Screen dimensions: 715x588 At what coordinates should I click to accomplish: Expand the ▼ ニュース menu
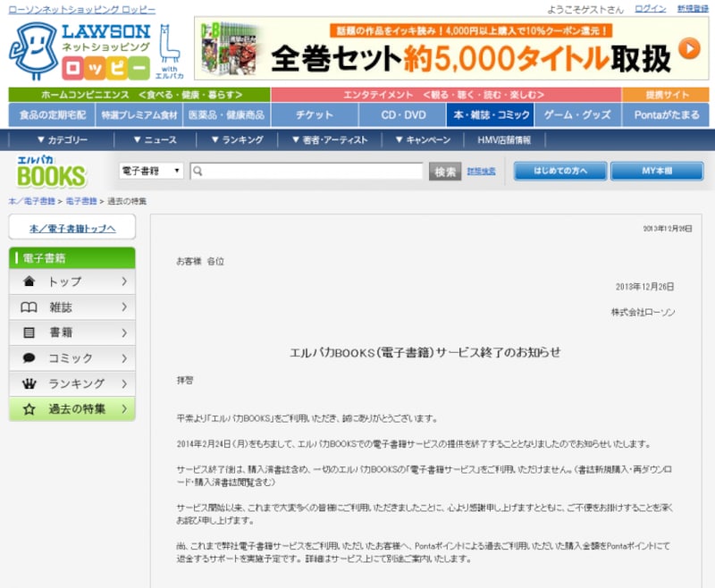coord(157,139)
